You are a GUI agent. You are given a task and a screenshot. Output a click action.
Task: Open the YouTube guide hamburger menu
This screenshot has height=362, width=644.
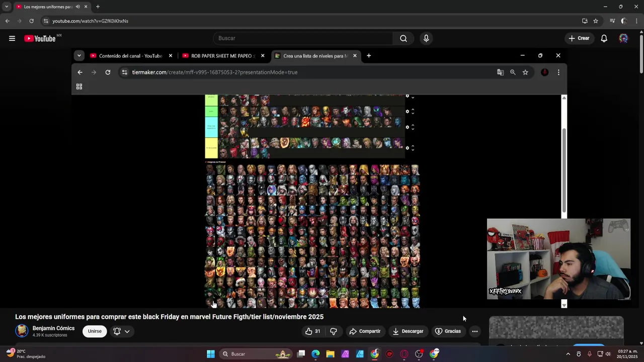pyautogui.click(x=12, y=38)
